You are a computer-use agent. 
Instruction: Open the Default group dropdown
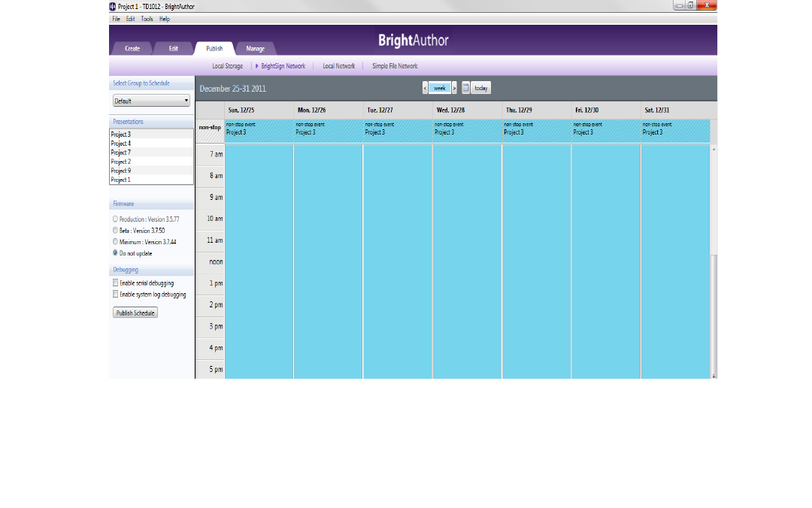click(151, 101)
